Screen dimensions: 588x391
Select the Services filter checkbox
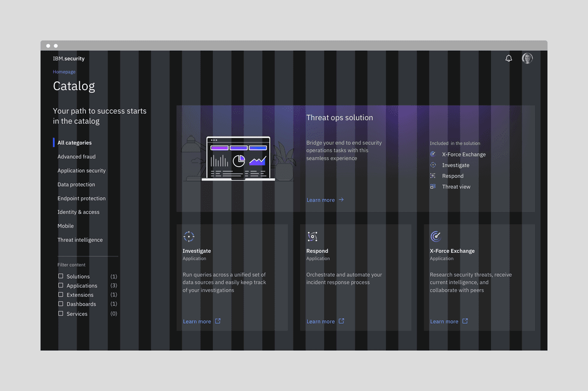click(61, 314)
